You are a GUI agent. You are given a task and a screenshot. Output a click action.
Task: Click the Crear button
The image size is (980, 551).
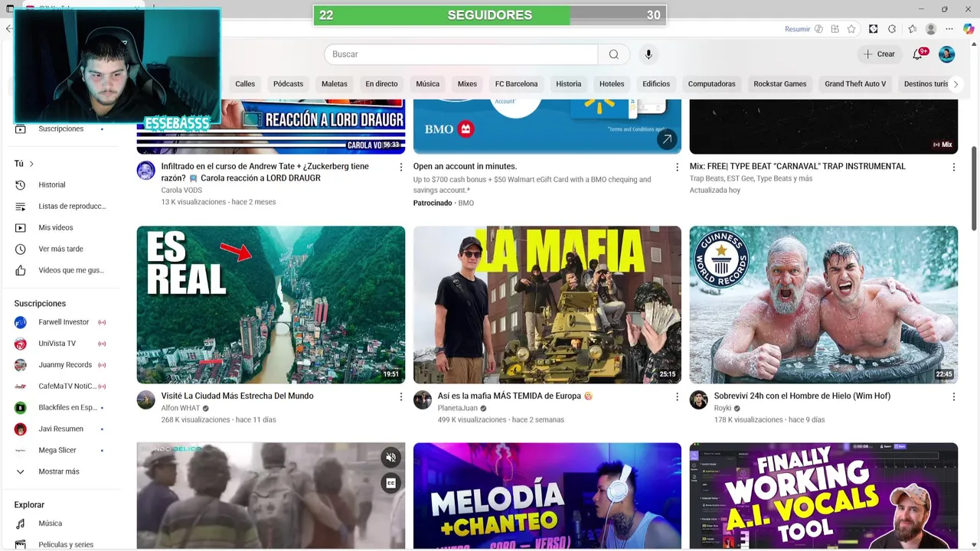[878, 54]
